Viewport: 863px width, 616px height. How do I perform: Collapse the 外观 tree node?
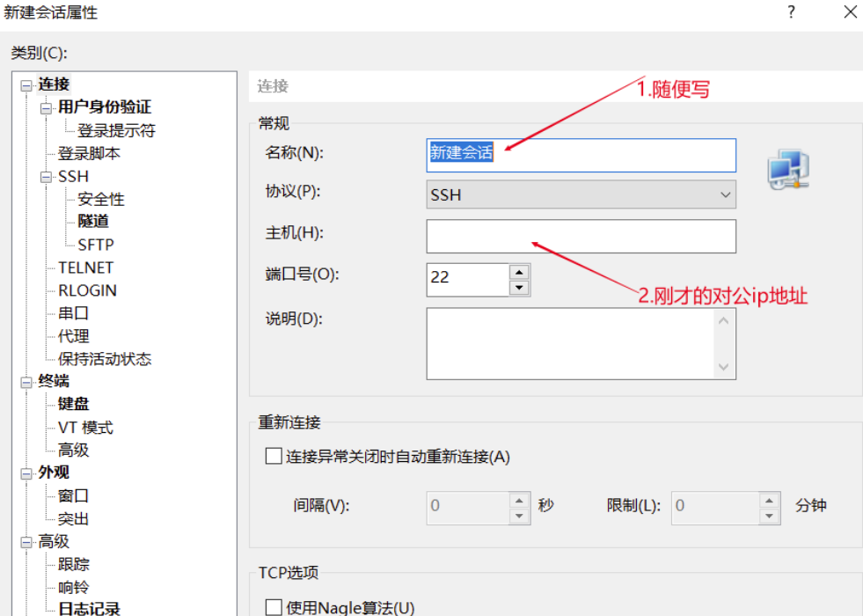pos(26,473)
